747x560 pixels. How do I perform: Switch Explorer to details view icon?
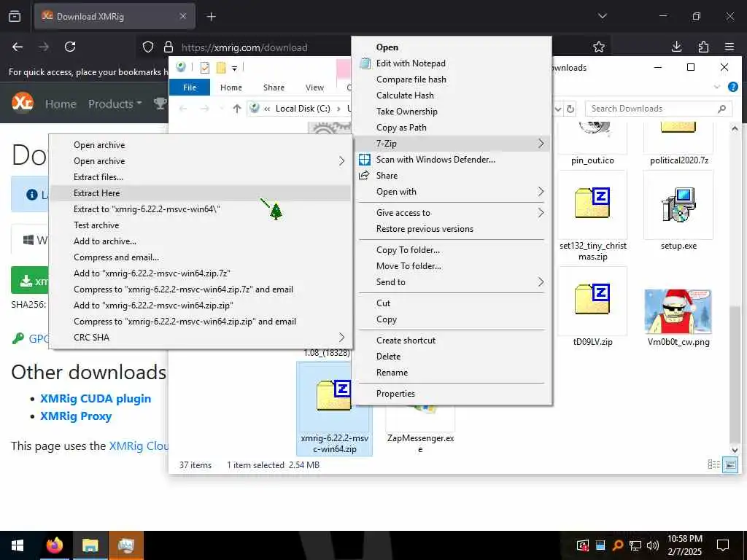tap(713, 464)
